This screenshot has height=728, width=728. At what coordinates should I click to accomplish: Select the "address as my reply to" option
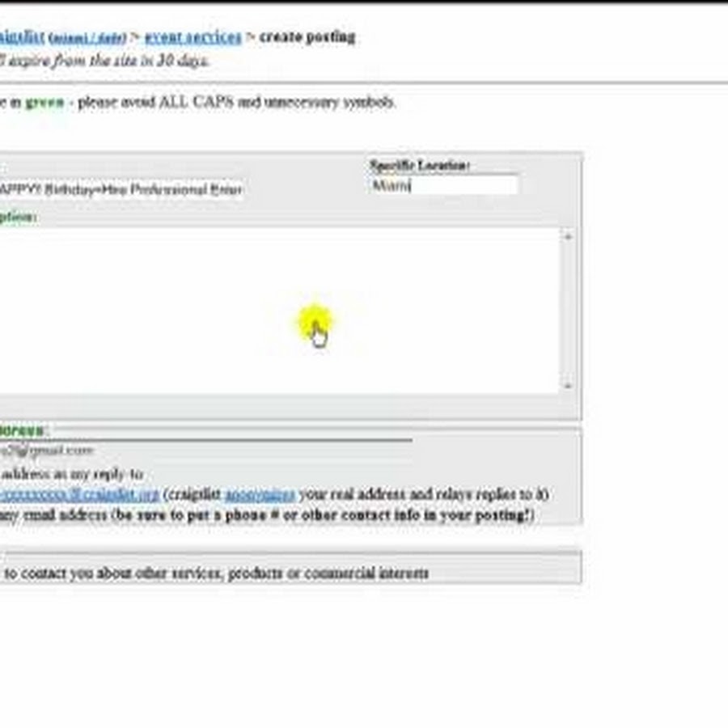(71, 474)
